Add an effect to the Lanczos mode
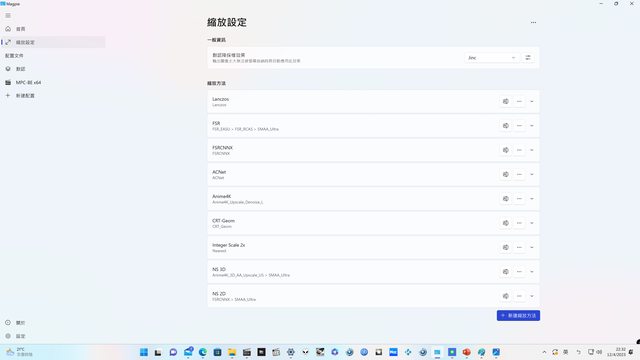Viewport: 640px width, 360px height. point(505,101)
